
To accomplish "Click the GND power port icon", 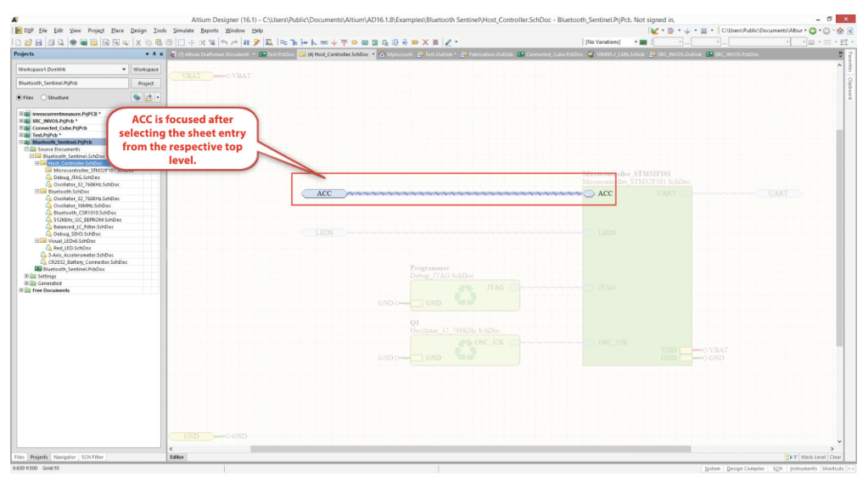I will coord(334,42).
